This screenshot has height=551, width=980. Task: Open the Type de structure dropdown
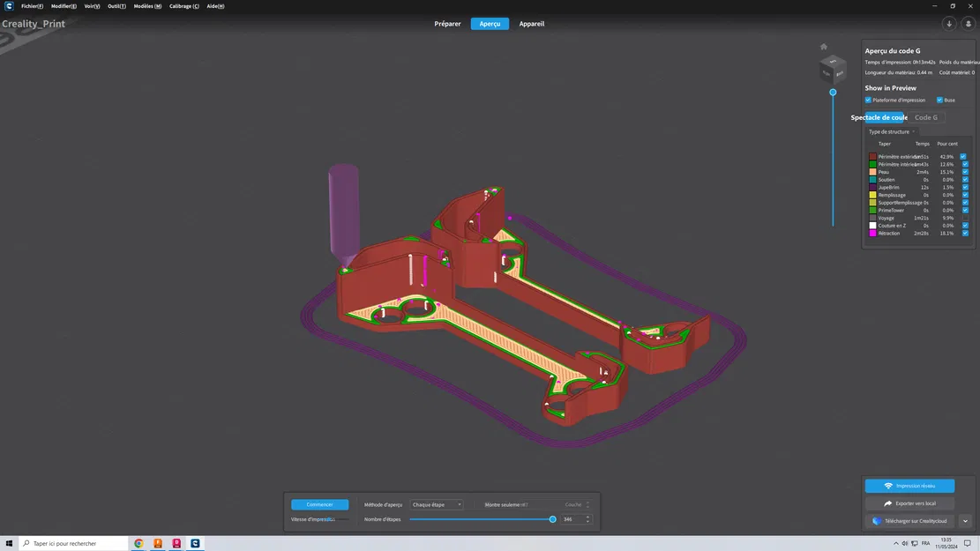[x=892, y=132]
